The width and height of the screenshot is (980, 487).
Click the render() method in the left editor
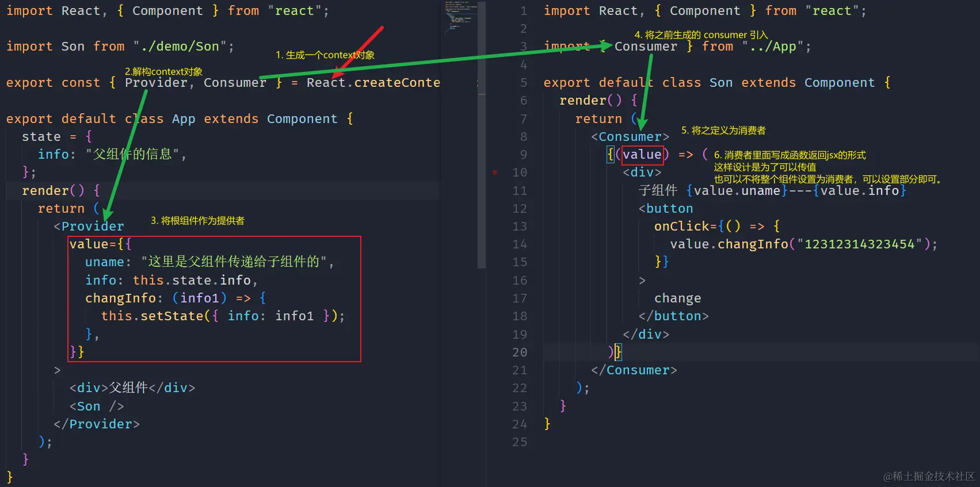(x=53, y=191)
